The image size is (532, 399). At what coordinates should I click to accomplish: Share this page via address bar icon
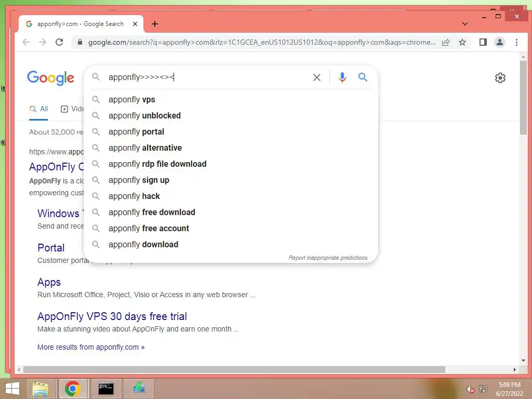point(446,43)
